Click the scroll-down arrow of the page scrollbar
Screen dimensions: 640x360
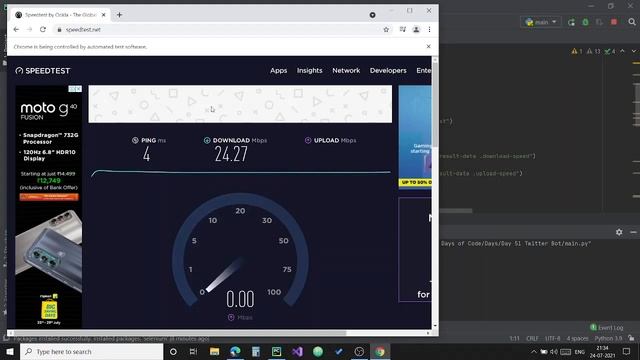(x=435, y=325)
